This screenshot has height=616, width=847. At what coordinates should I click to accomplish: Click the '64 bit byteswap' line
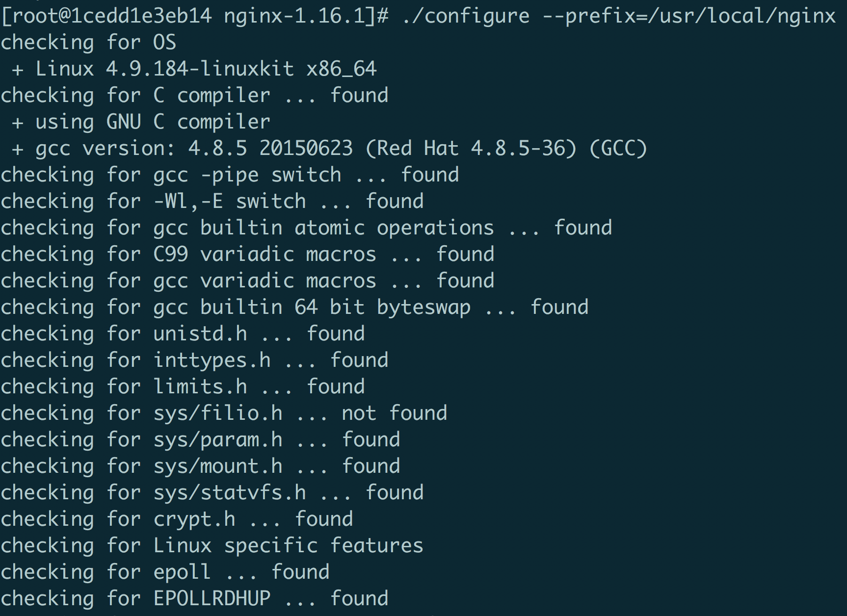pyautogui.click(x=294, y=307)
